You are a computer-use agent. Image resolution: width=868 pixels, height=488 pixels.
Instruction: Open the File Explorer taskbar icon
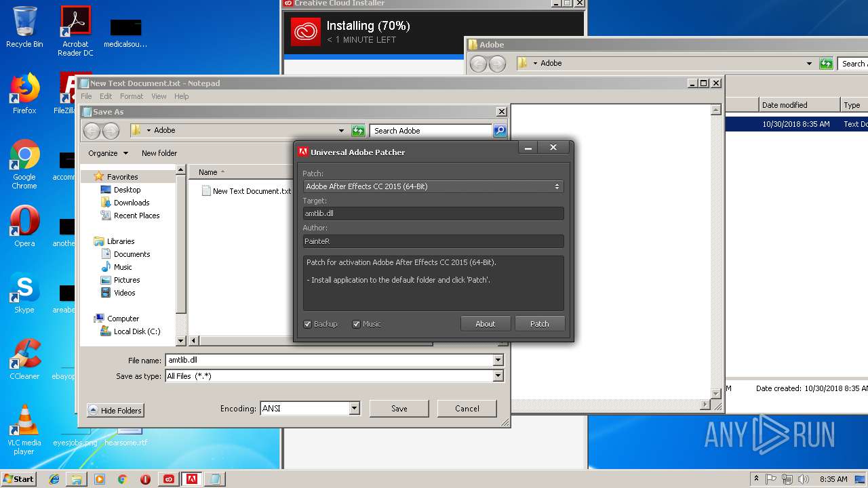[x=77, y=479]
